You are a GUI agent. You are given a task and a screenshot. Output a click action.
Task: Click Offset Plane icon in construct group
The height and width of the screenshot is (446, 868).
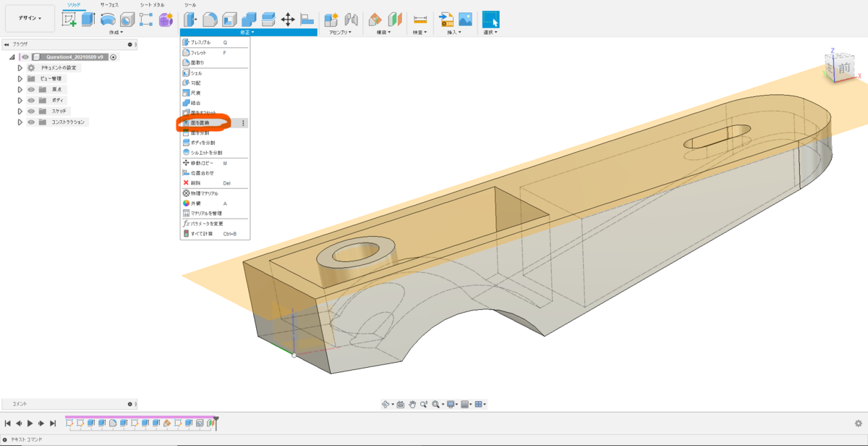tap(375, 20)
